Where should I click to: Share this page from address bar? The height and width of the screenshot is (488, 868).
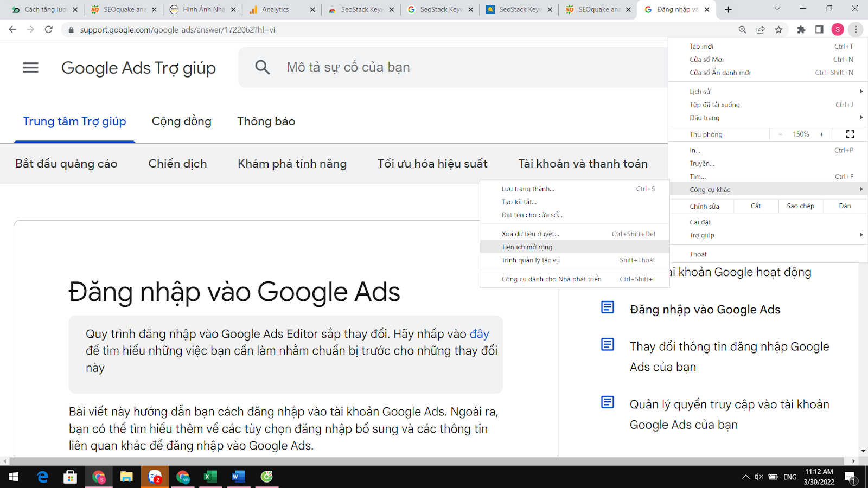click(x=761, y=29)
